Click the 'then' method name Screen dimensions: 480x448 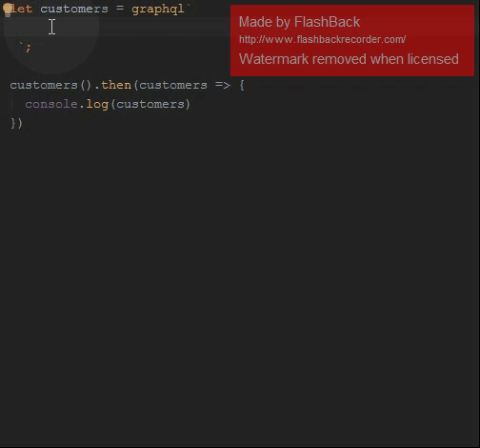point(116,85)
